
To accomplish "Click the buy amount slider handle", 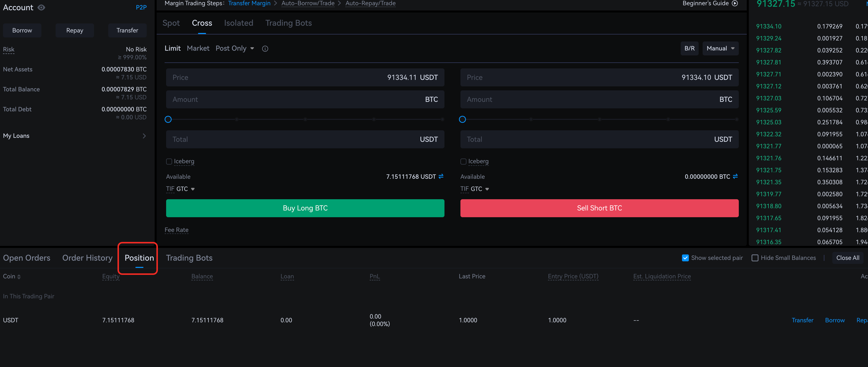I will [168, 119].
